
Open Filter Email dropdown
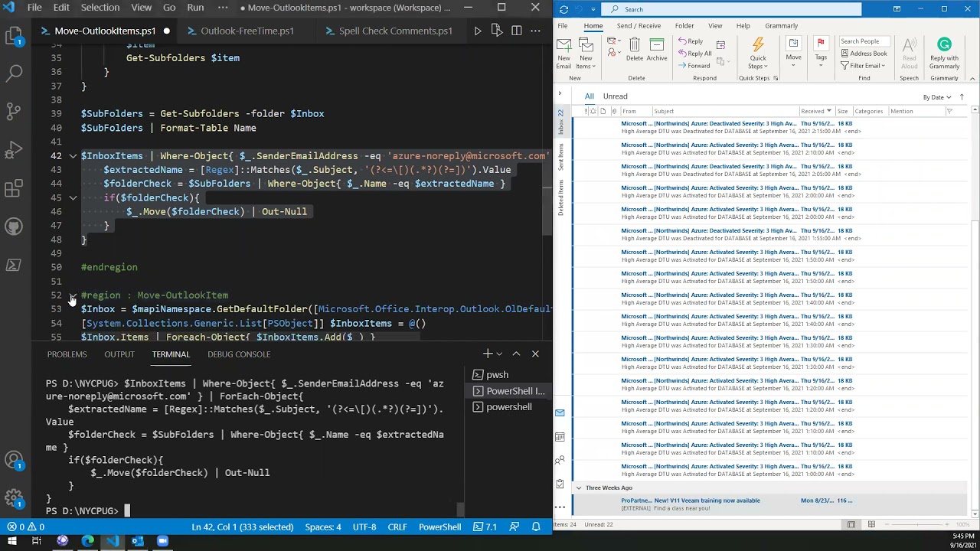pos(863,66)
